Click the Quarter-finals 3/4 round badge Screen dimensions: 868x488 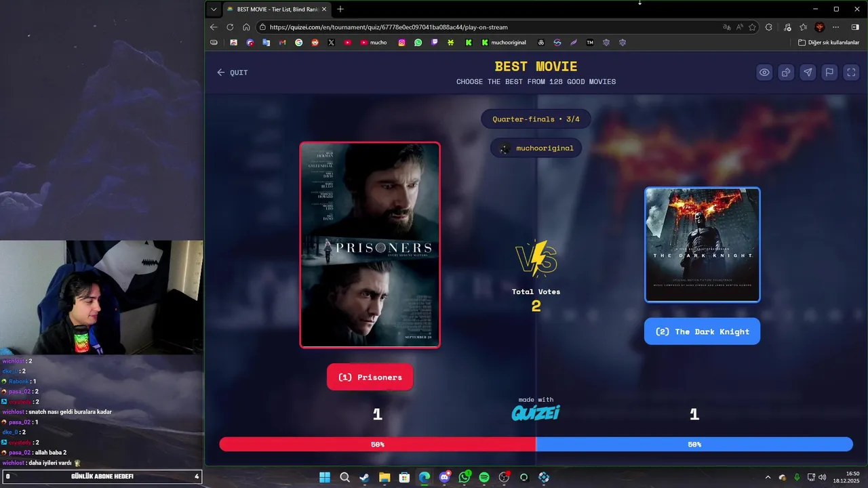pyautogui.click(x=536, y=119)
